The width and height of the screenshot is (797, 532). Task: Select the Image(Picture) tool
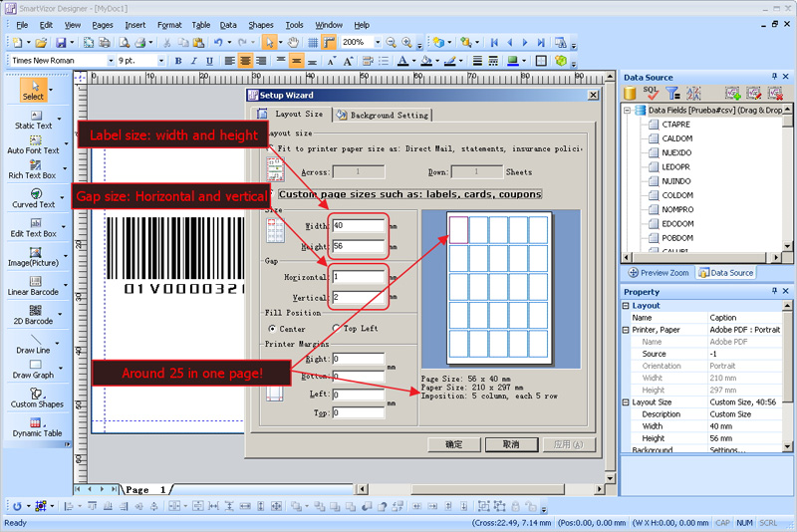click(34, 257)
